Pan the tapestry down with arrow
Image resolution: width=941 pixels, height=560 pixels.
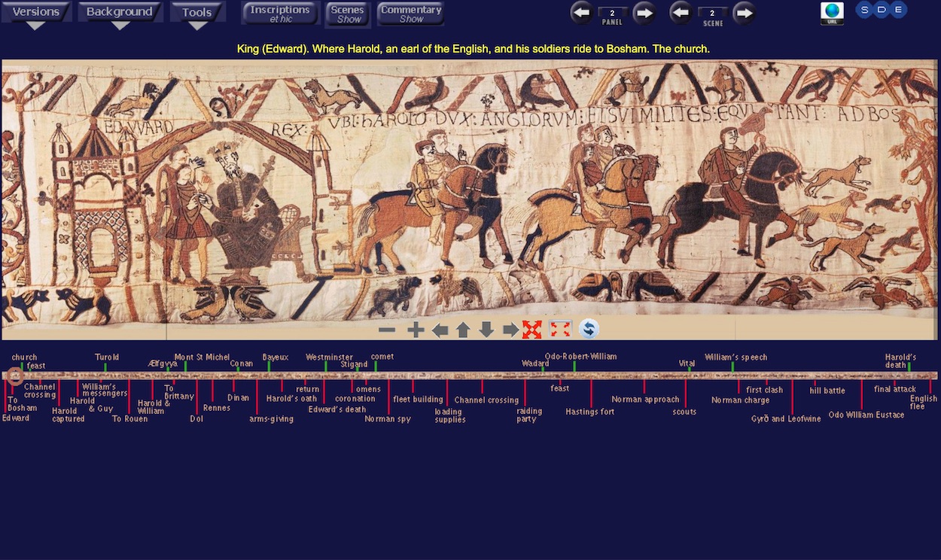coord(486,330)
